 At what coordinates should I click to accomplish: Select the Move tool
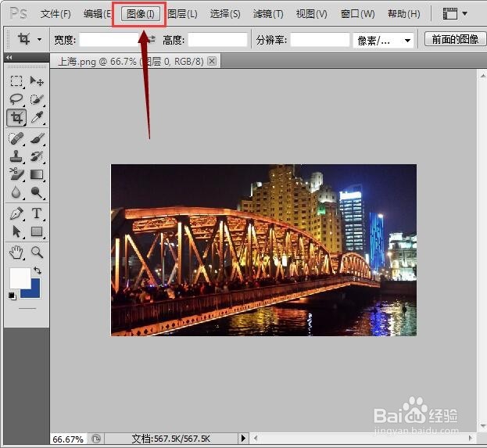37,81
